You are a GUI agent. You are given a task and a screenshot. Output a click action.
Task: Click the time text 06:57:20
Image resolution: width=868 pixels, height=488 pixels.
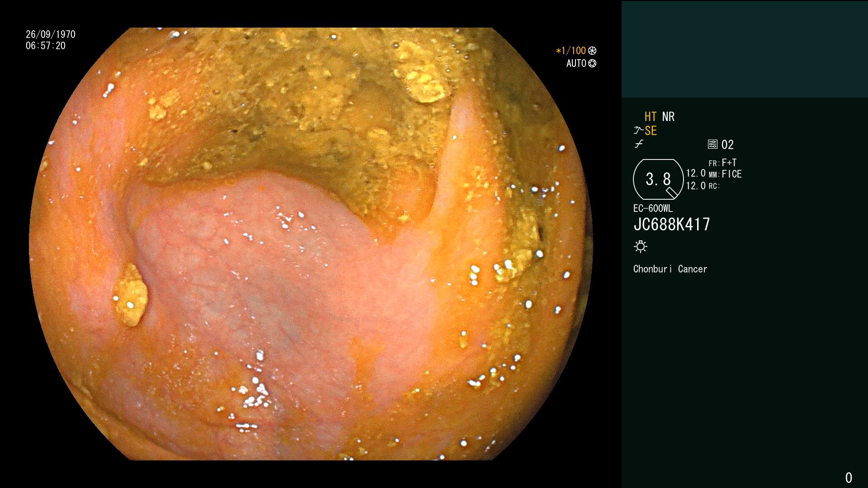click(x=46, y=46)
